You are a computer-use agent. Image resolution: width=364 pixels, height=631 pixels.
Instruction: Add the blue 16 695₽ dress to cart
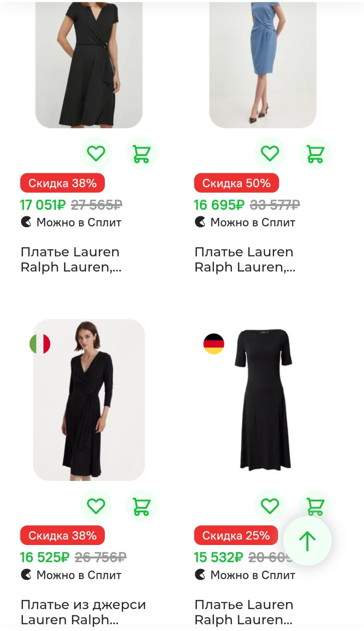coord(315,153)
